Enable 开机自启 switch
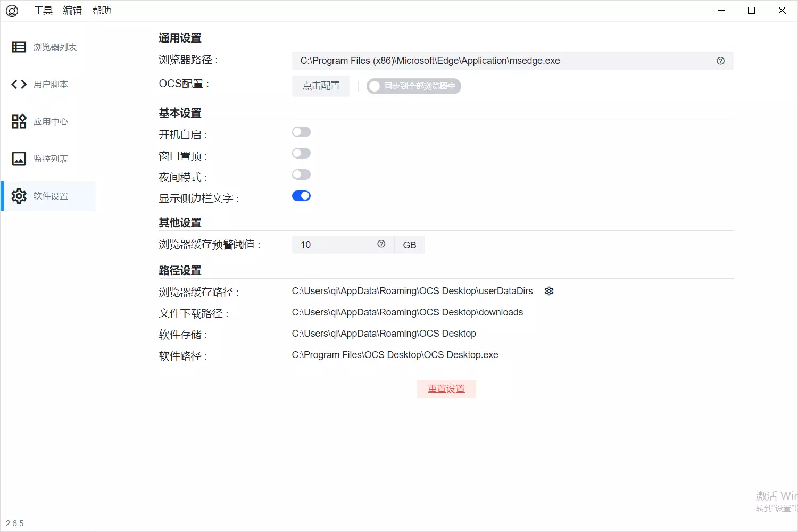 tap(301, 132)
